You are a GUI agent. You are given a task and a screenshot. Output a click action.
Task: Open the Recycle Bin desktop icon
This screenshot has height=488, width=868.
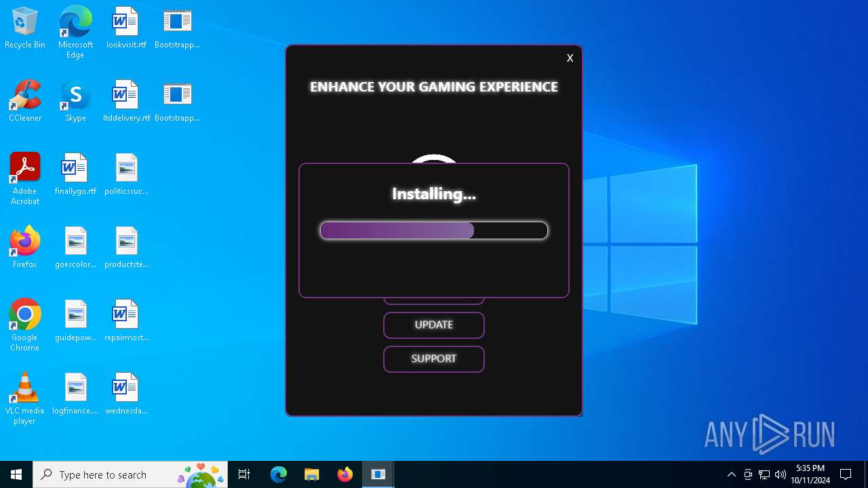(x=25, y=28)
